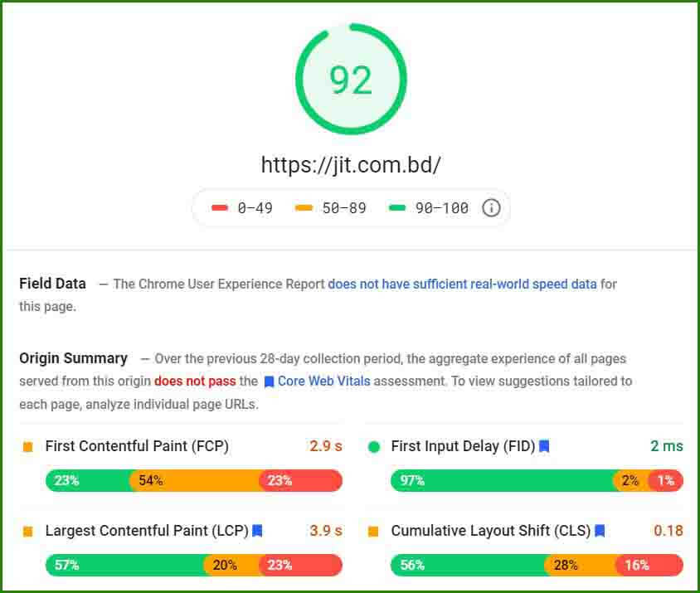Image resolution: width=700 pixels, height=593 pixels.
Task: Click the https://jit.com.bd/ URL heading
Action: click(350, 164)
